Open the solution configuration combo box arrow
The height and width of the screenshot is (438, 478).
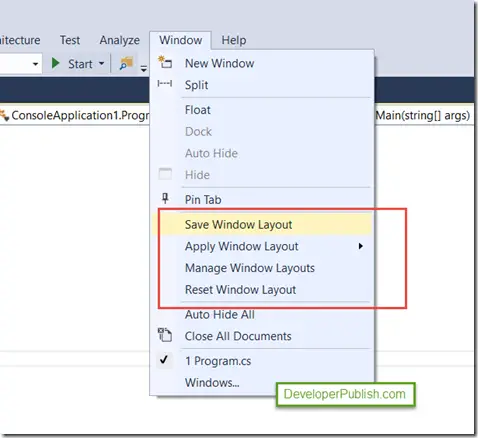pyautogui.click(x=35, y=64)
